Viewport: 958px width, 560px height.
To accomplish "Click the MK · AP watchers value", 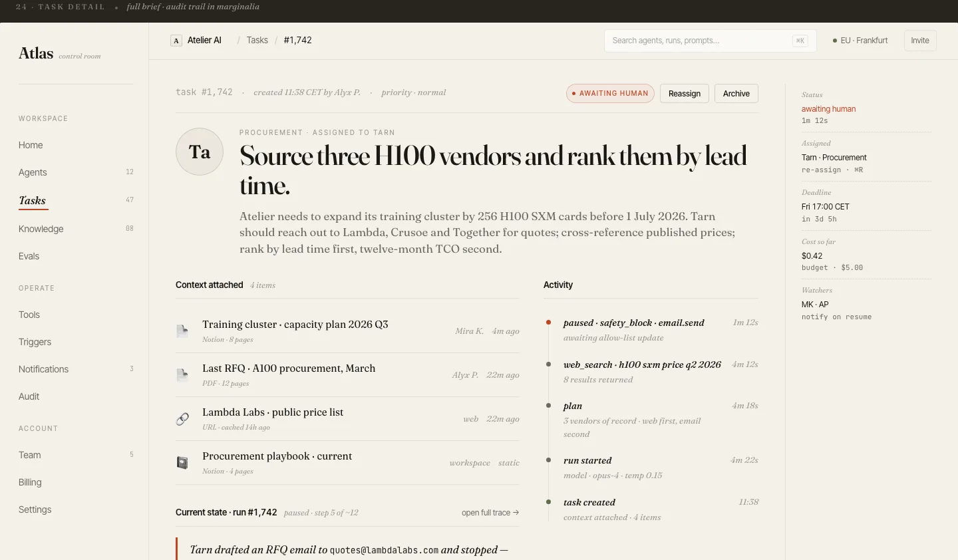I will click(815, 305).
